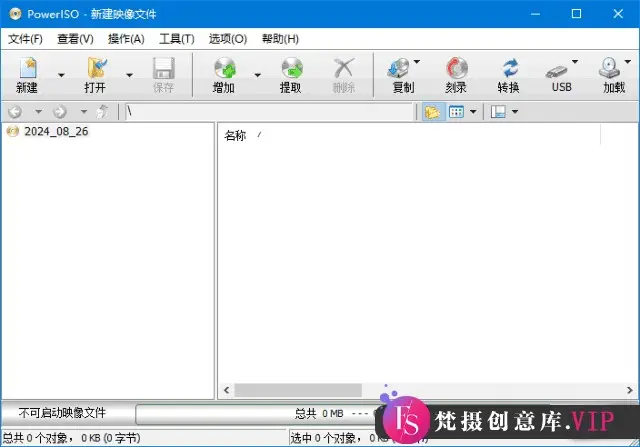The image size is (640, 447).
Task: Click the Back navigation arrow icon
Action: click(15, 111)
